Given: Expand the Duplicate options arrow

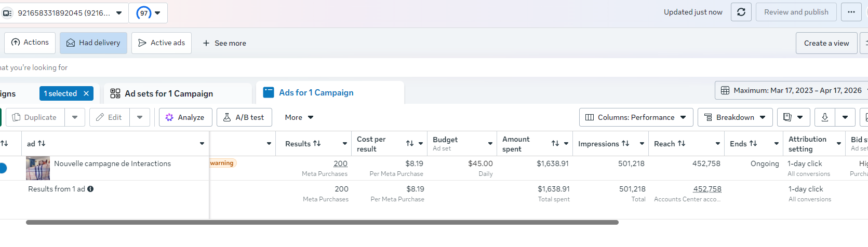Looking at the screenshot, I should [75, 117].
